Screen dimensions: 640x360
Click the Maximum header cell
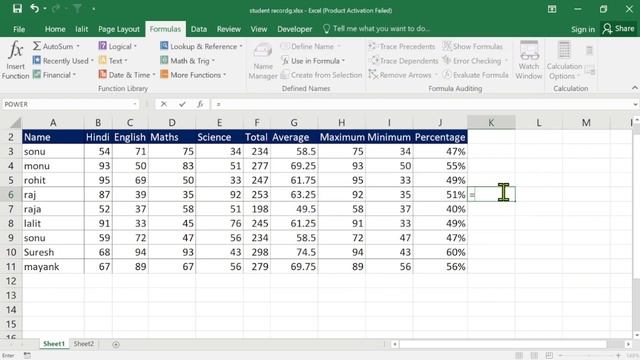[342, 137]
